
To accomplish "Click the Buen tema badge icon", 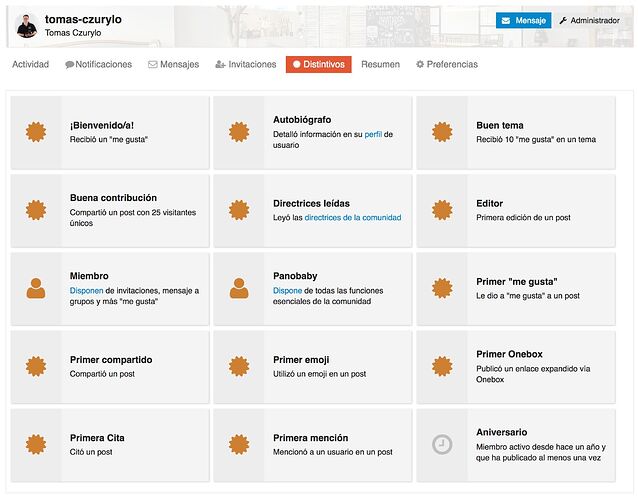I will click(442, 132).
